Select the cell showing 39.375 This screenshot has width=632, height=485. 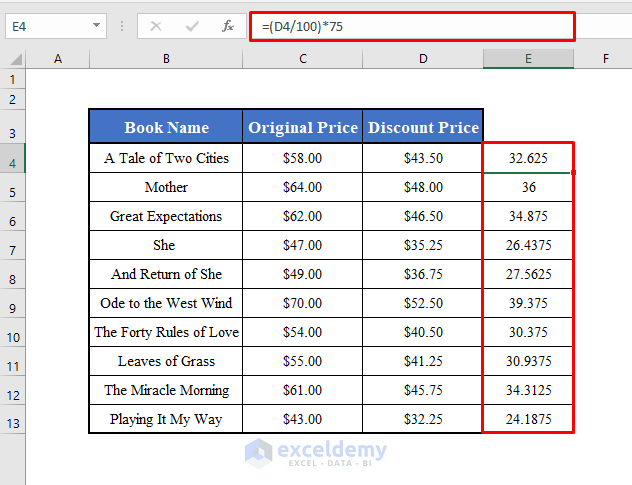click(x=528, y=303)
